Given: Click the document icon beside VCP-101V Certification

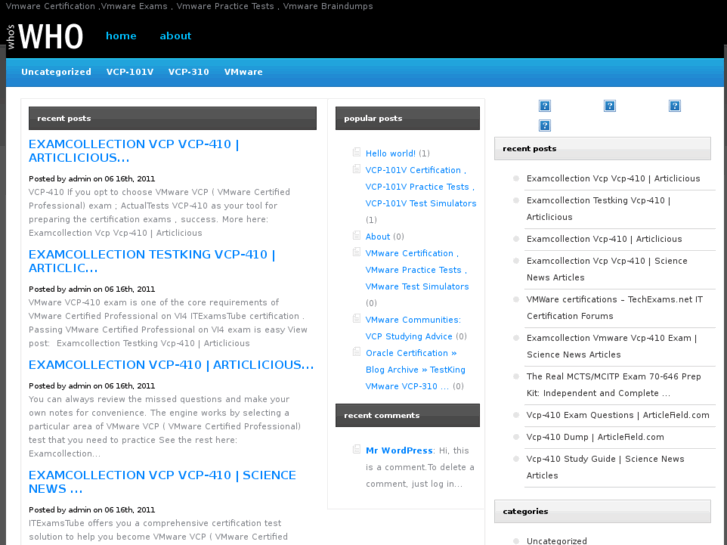Looking at the screenshot, I should click(357, 169).
